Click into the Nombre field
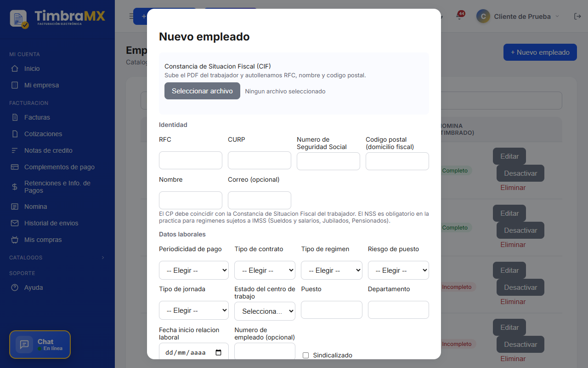This screenshot has width=588, height=368. coord(191,201)
